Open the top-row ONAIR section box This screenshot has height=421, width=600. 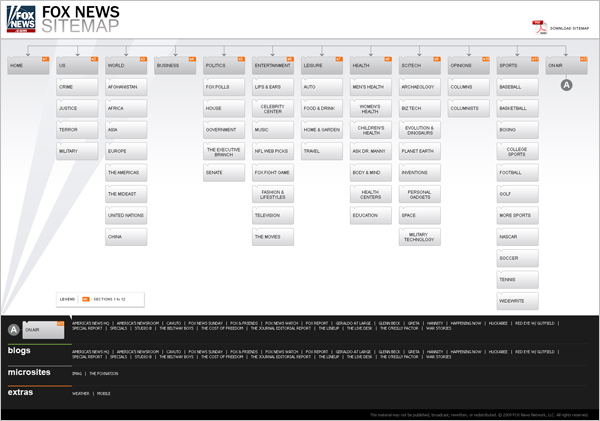click(x=567, y=65)
